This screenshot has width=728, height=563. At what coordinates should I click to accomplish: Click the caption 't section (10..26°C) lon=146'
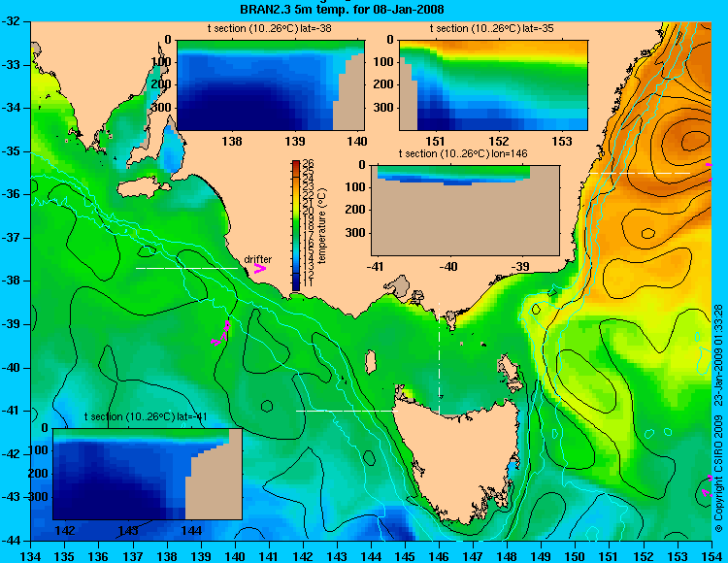(x=463, y=153)
